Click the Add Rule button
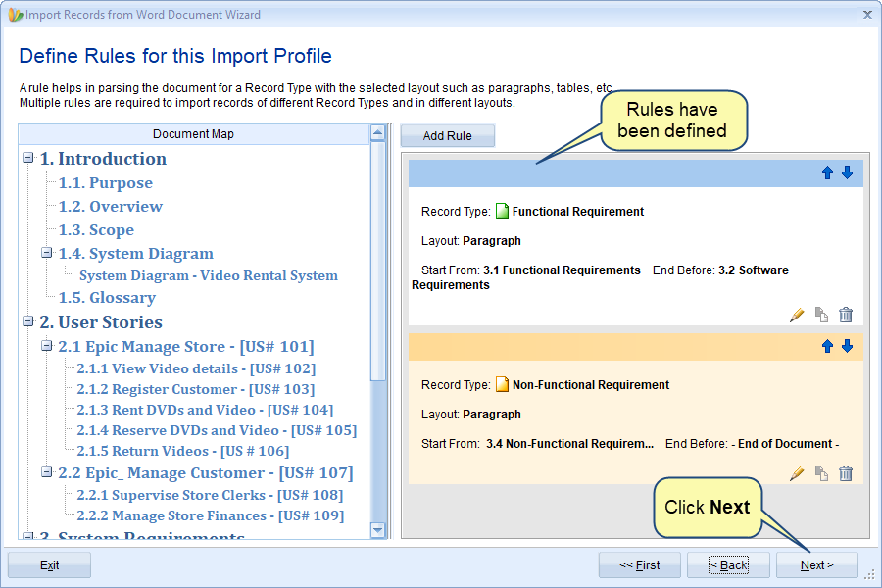 coord(447,135)
